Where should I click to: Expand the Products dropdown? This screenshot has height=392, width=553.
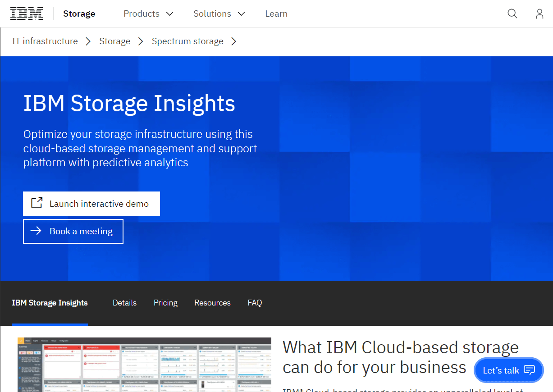149,14
